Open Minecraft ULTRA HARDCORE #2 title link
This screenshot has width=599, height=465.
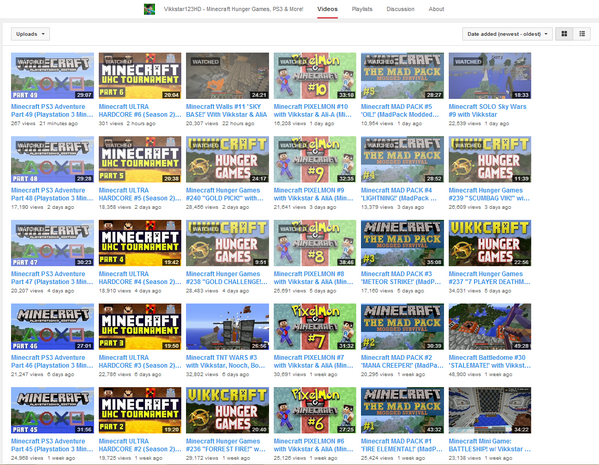[x=140, y=445]
